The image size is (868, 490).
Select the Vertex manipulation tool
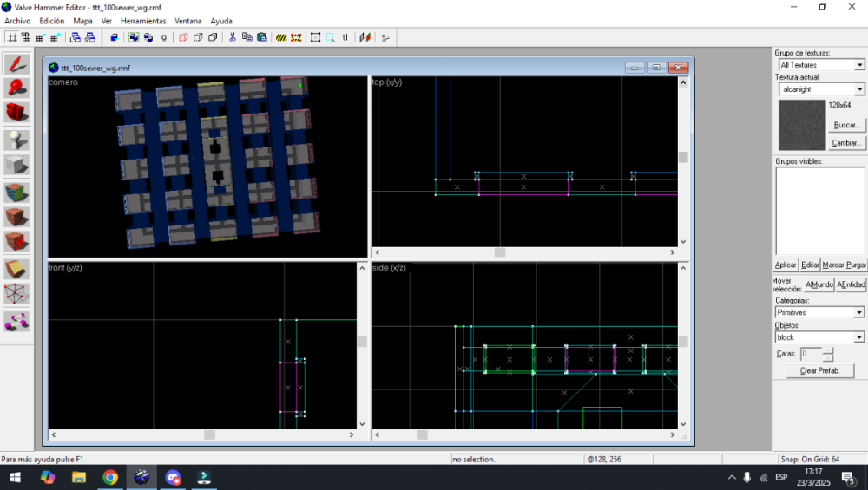[x=16, y=294]
